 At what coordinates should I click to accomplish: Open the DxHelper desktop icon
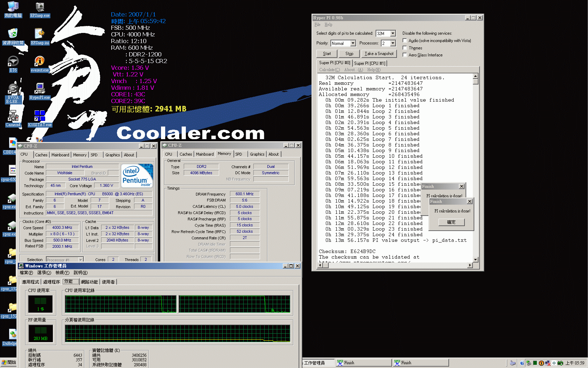(9, 338)
